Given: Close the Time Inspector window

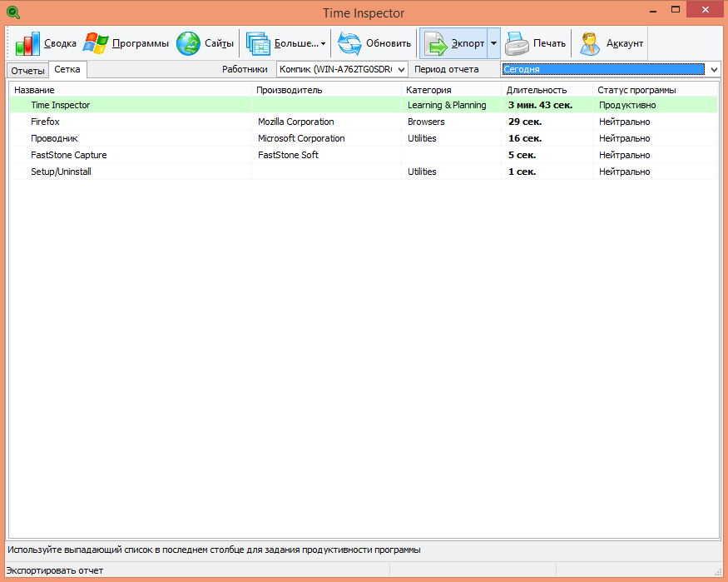Looking at the screenshot, I should (x=706, y=10).
